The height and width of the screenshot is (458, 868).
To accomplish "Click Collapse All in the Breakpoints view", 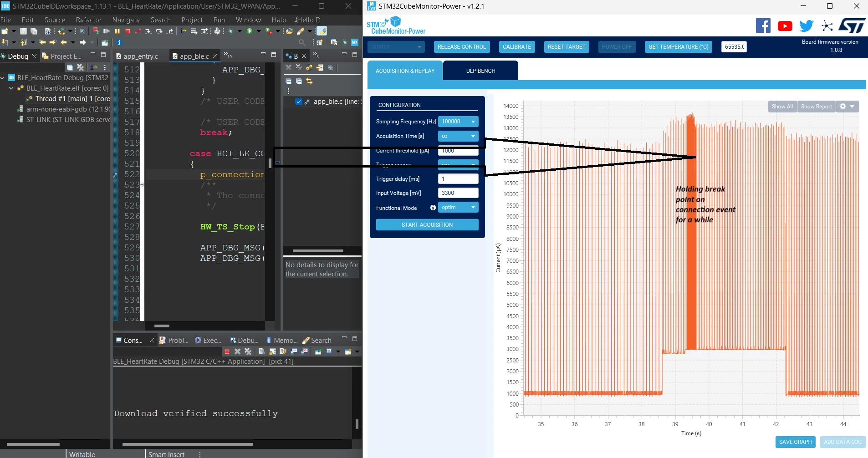I will 299,81.
